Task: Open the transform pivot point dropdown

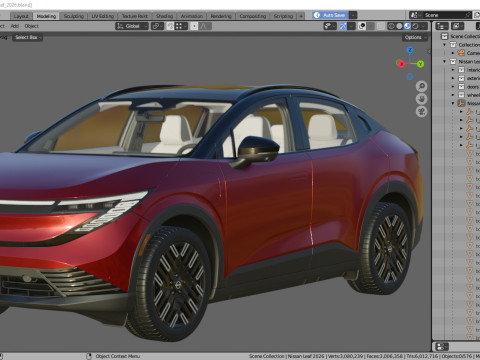Action: click(x=157, y=26)
